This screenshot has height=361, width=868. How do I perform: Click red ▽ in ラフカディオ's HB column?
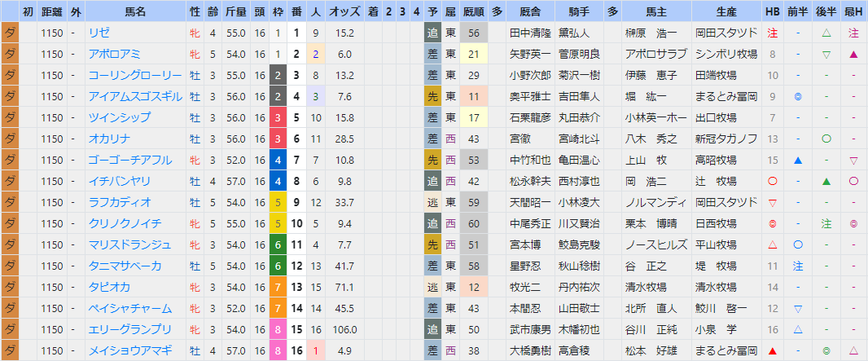772,202
